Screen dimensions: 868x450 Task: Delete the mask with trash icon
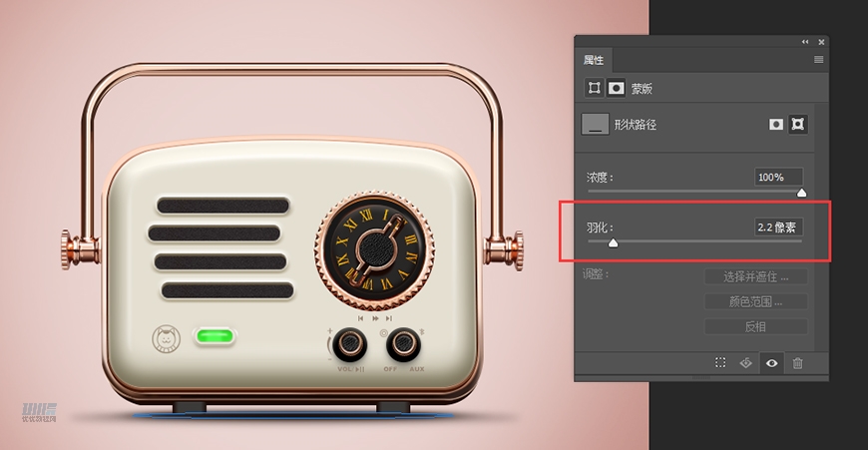[x=797, y=363]
